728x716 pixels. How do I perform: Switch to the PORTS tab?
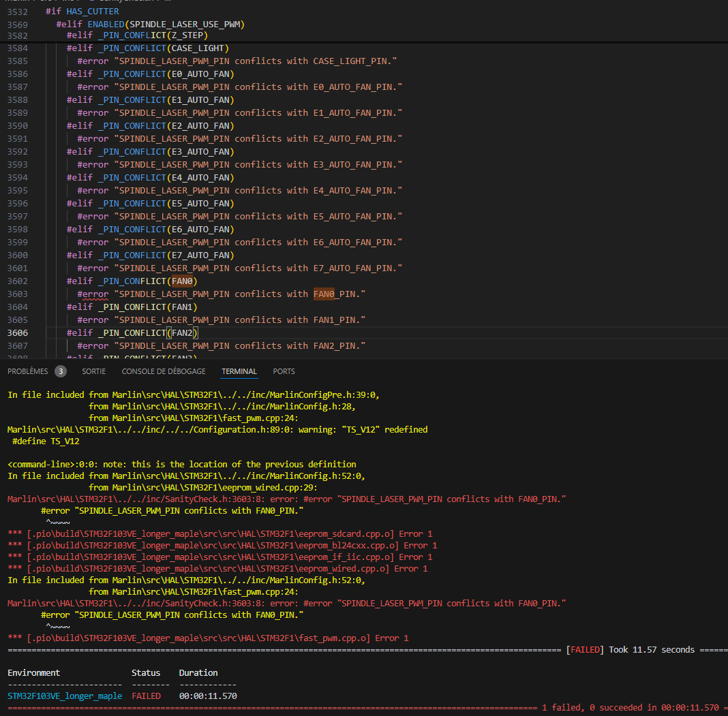tap(284, 371)
